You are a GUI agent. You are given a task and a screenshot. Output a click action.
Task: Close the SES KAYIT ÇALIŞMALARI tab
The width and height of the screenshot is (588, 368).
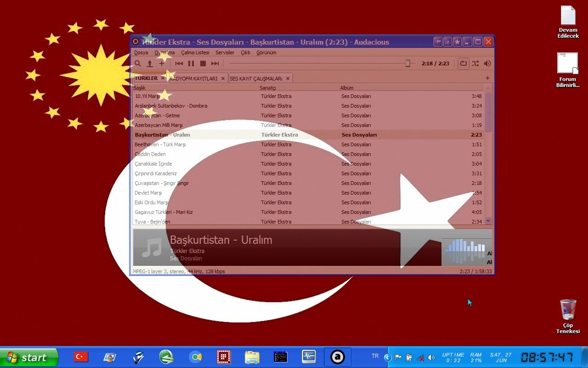288,78
